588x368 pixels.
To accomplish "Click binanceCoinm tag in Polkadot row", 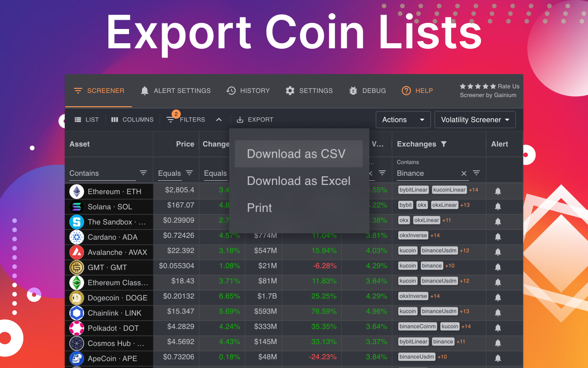I will [x=418, y=326].
